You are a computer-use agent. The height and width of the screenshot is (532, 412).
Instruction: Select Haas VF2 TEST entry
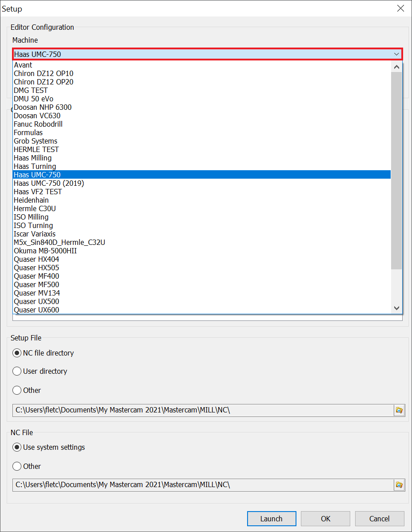point(202,192)
